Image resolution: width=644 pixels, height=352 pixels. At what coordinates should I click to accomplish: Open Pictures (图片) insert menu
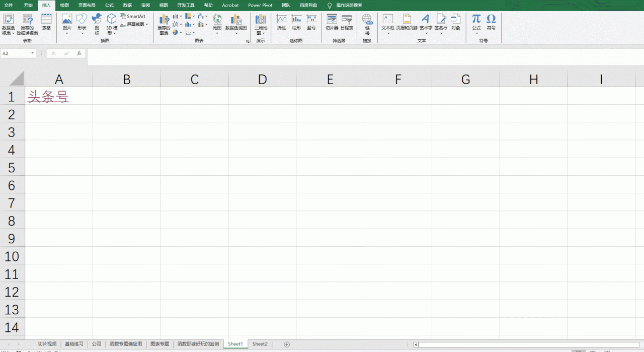pyautogui.click(x=67, y=24)
